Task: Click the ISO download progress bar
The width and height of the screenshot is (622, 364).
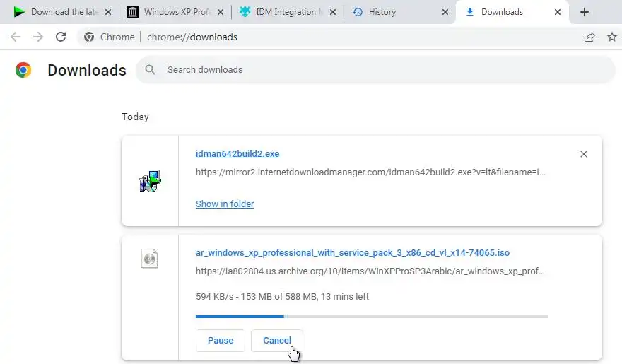Action: pyautogui.click(x=372, y=317)
